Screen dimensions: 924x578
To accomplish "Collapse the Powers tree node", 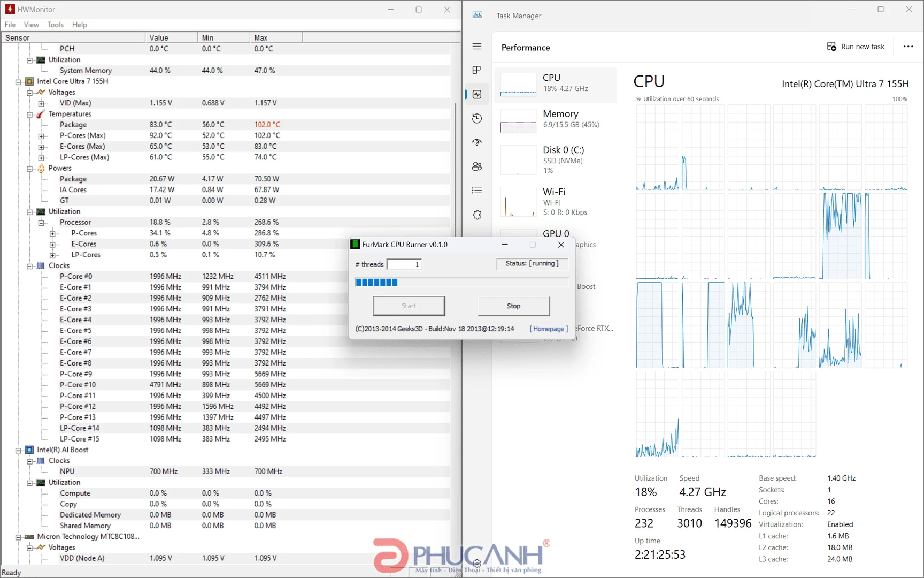I will pyautogui.click(x=30, y=169).
